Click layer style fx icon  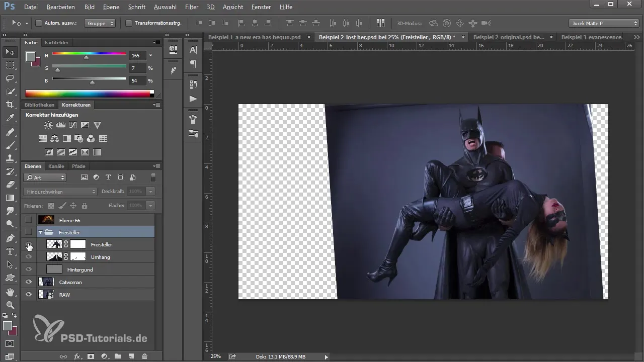[77, 356]
